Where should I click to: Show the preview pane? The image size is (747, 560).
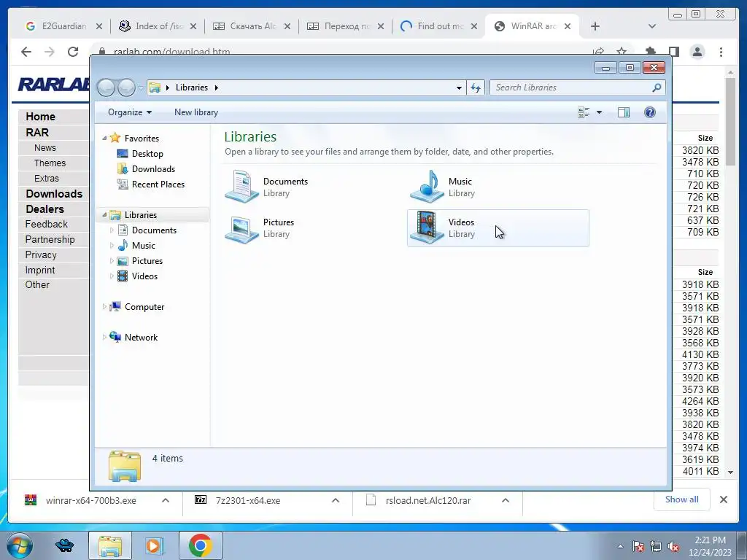(x=624, y=112)
